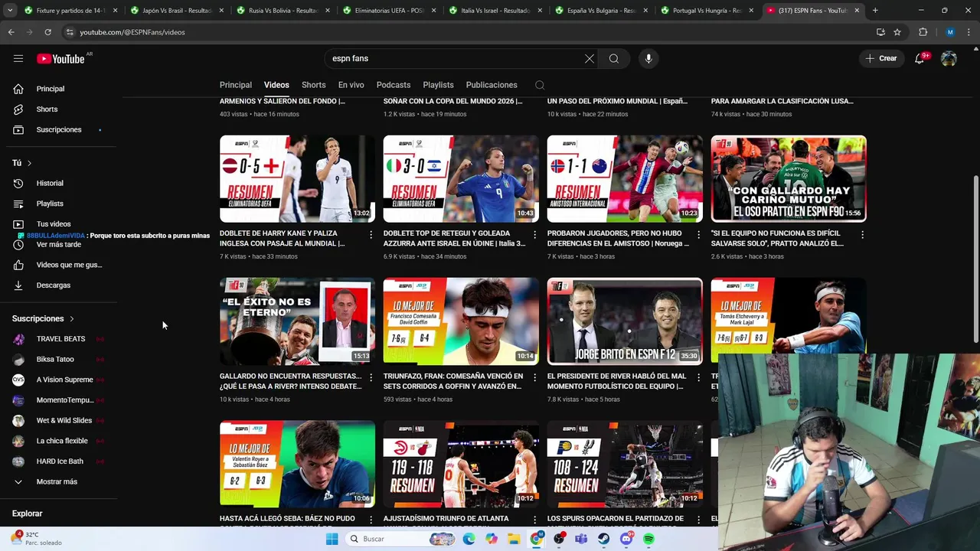The width and height of the screenshot is (980, 551).
Task: Open the YouTube hamburger guide menu
Action: coord(18,58)
